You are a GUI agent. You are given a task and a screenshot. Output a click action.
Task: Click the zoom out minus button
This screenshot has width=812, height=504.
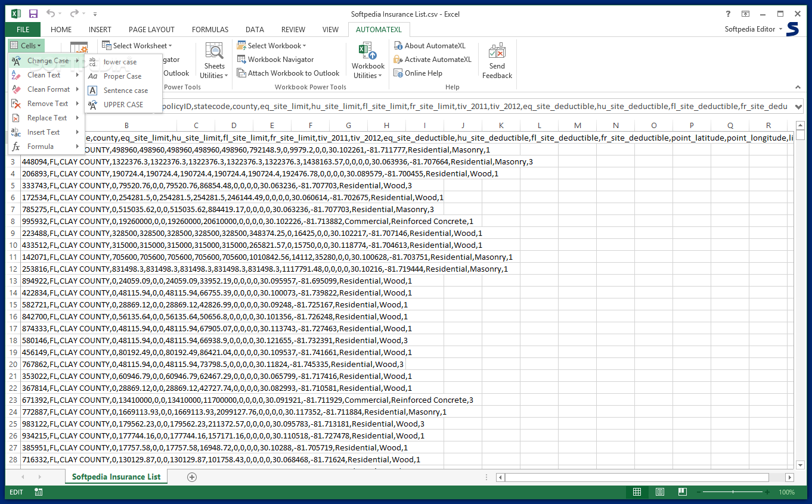click(698, 492)
